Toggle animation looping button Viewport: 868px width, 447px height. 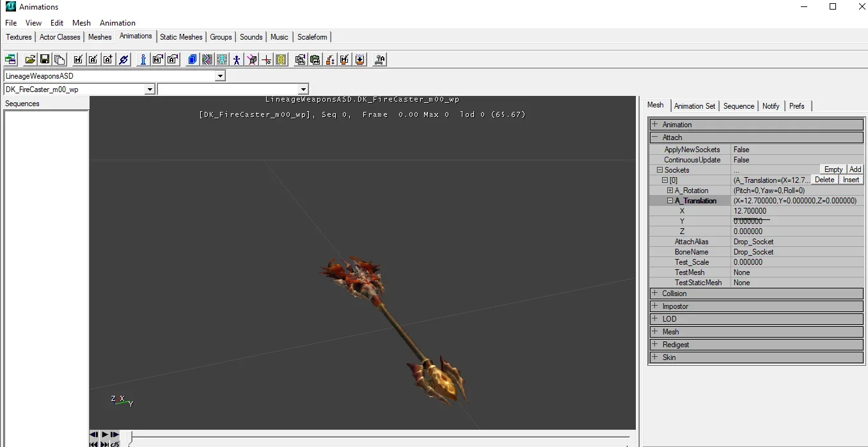point(114,444)
